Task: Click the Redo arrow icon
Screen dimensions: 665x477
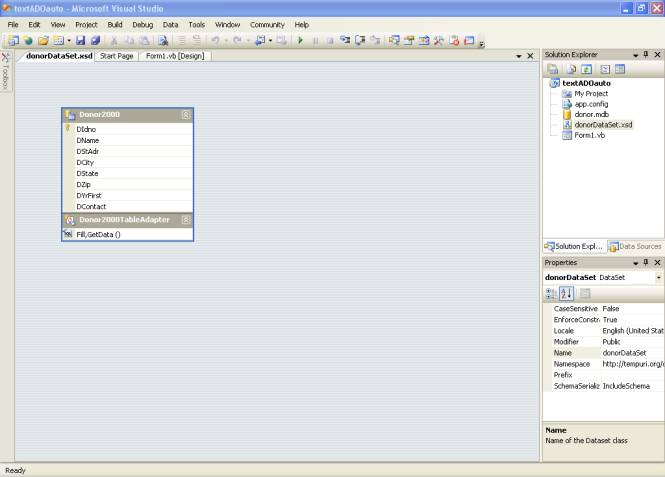Action: pos(237,41)
